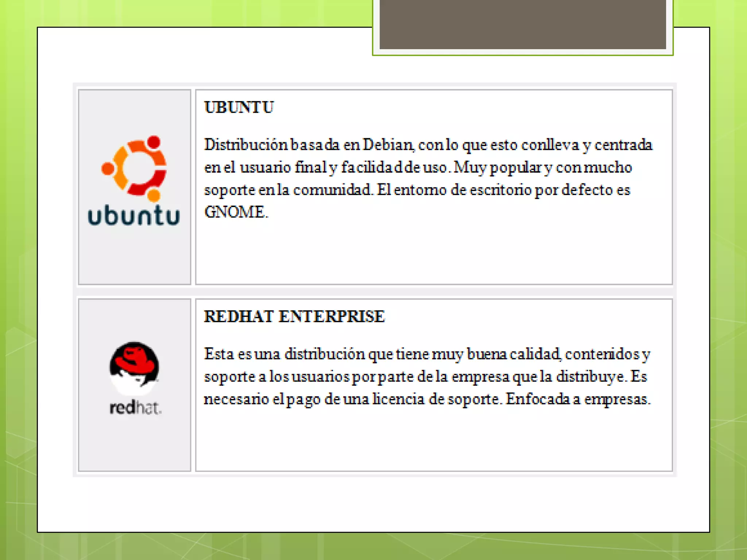Image resolution: width=747 pixels, height=560 pixels.
Task: Click the 'redhat.' wordmark under the logo
Action: click(x=135, y=408)
